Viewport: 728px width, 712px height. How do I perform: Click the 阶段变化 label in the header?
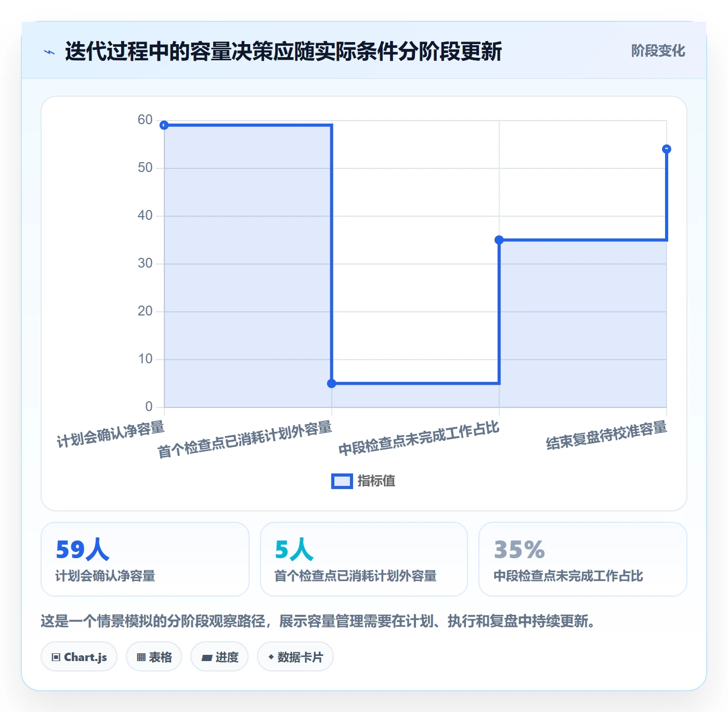[x=658, y=51]
